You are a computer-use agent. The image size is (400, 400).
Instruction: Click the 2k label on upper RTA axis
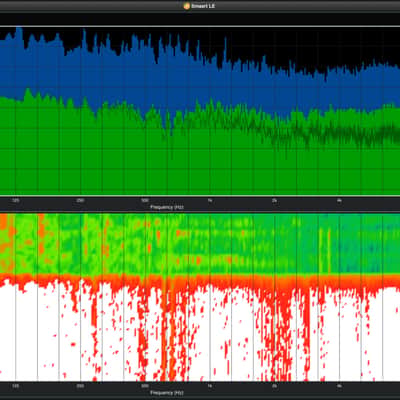click(x=274, y=200)
